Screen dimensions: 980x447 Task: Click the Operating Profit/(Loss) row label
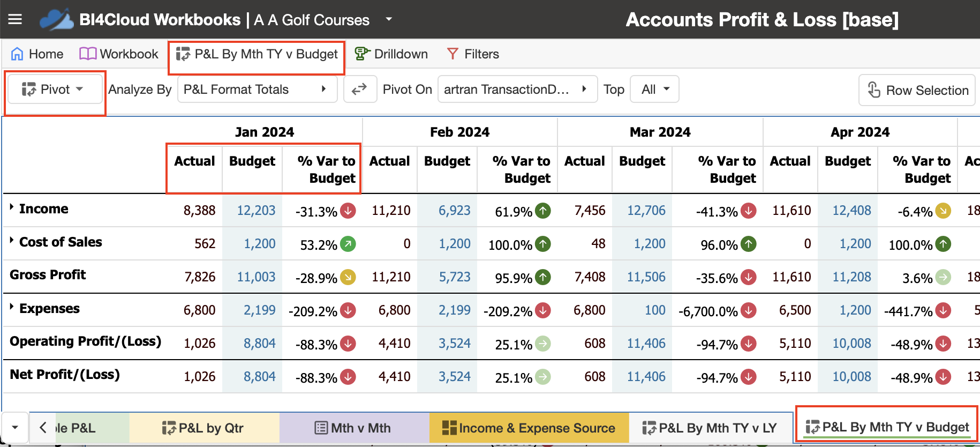pyautogui.click(x=86, y=341)
